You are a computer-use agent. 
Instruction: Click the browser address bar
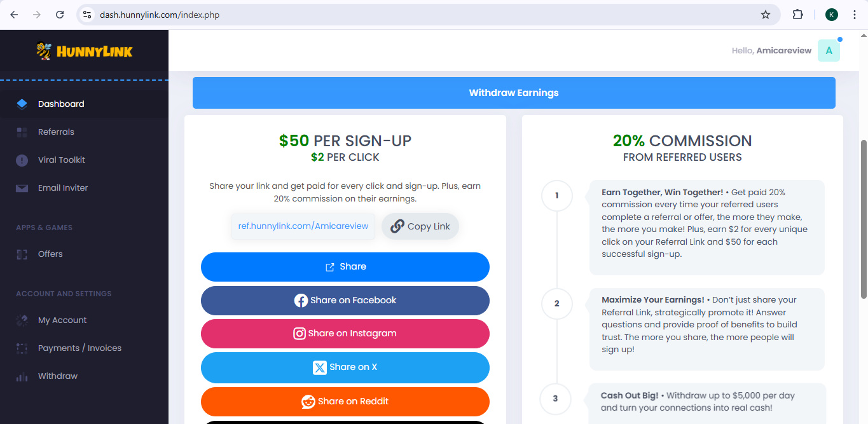420,15
